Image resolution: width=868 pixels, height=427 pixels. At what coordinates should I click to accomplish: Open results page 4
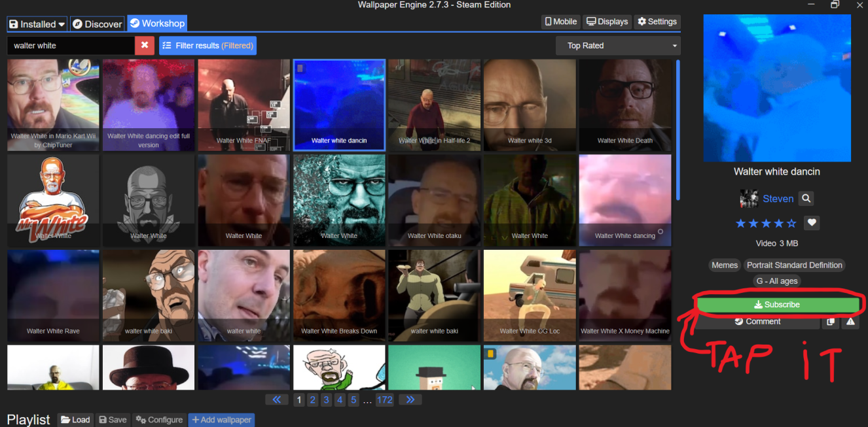tap(340, 400)
